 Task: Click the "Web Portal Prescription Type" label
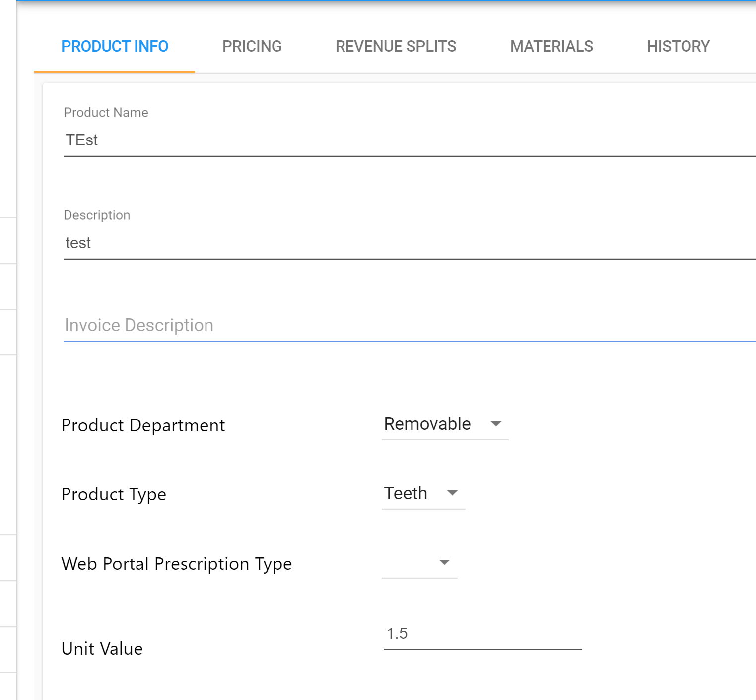click(x=177, y=564)
